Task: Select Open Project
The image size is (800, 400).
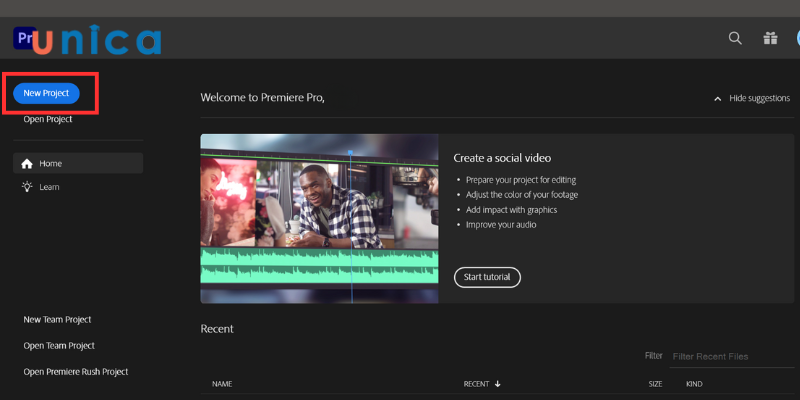Action: tap(48, 119)
